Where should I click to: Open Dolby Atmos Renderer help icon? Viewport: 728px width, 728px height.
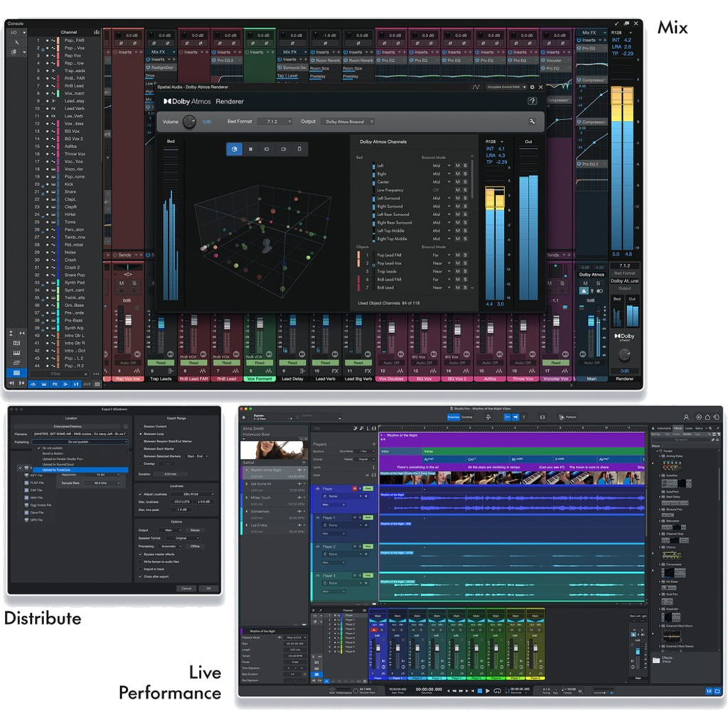pyautogui.click(x=532, y=101)
